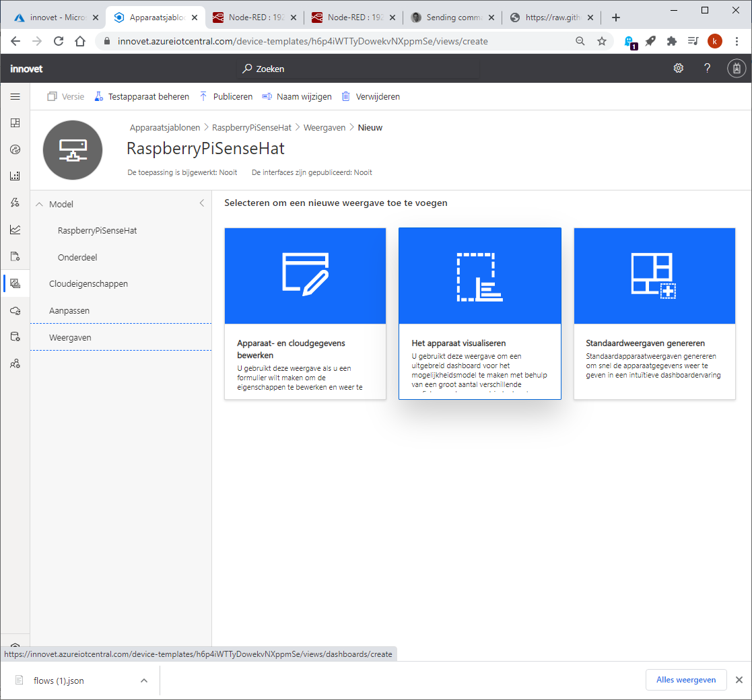Image resolution: width=752 pixels, height=700 pixels.
Task: Click the browser reload button
Action: pos(59,41)
